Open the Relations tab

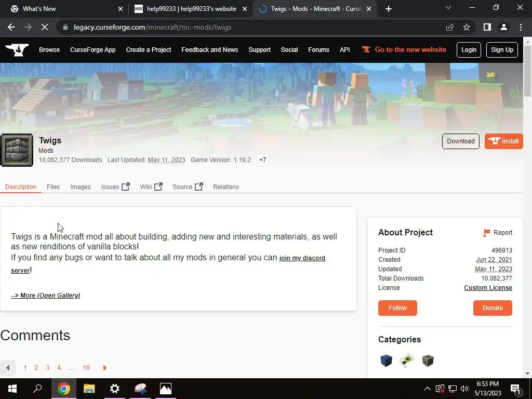click(226, 187)
